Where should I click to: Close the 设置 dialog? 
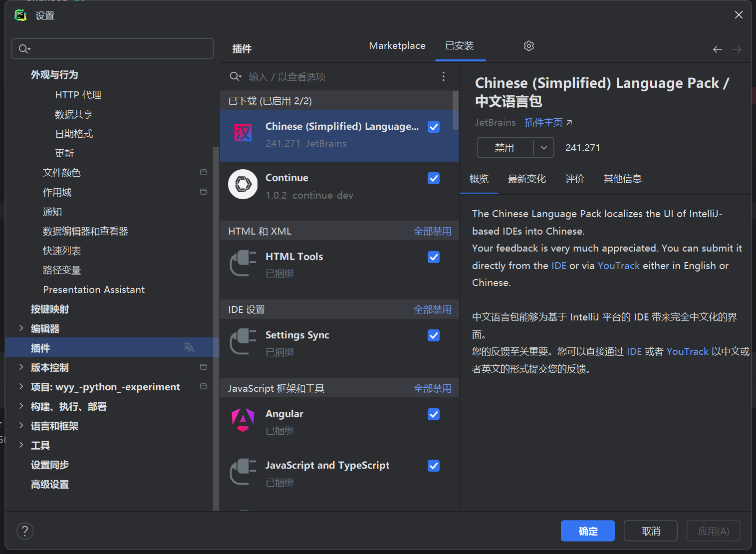coord(739,15)
